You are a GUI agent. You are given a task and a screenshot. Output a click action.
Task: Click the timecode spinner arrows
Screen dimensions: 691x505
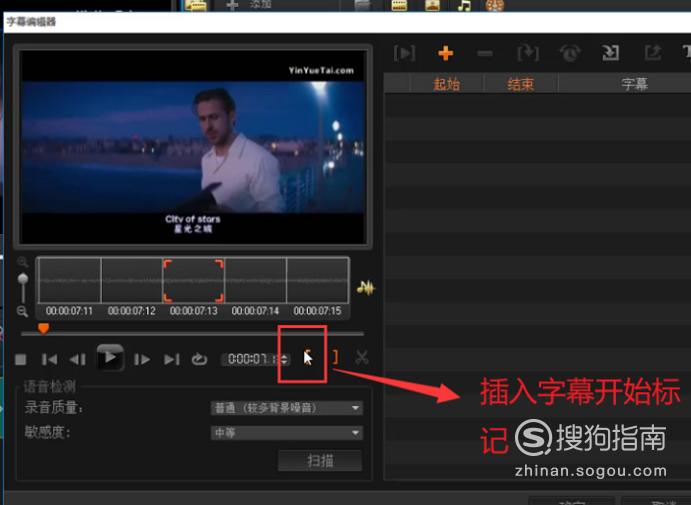(x=285, y=359)
